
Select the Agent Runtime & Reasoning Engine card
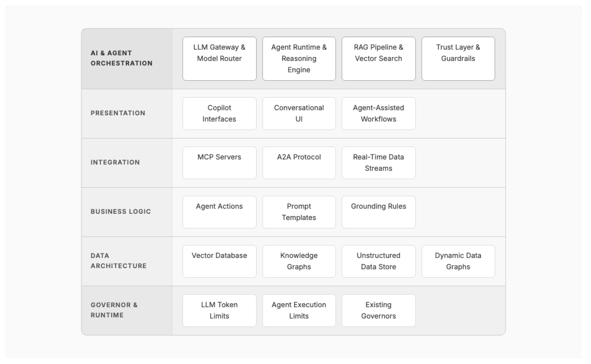tap(299, 58)
